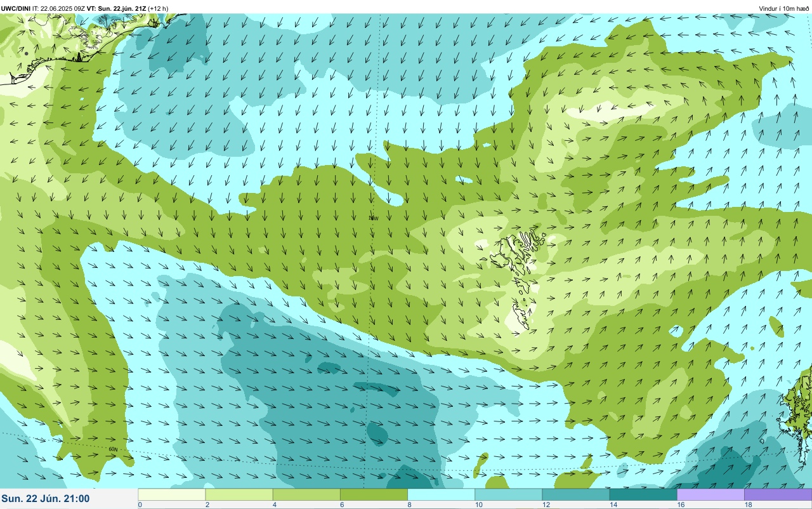Click the 'Vindur í 10m hæð' title text
The image size is (812, 509).
pyautogui.click(x=783, y=8)
